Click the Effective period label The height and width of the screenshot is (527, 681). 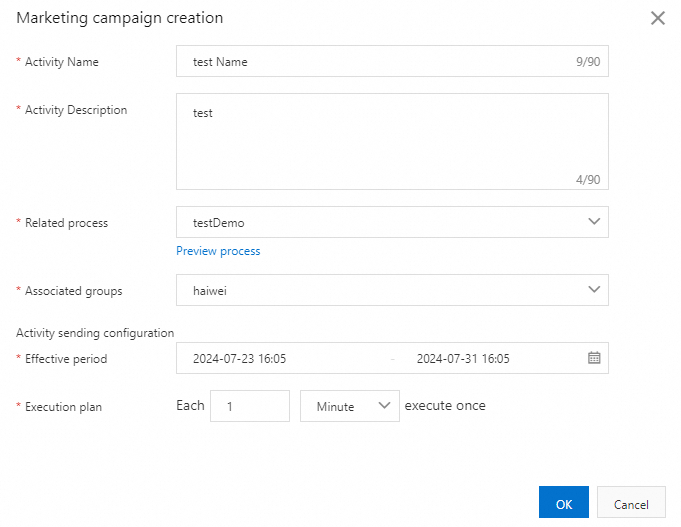65,358
